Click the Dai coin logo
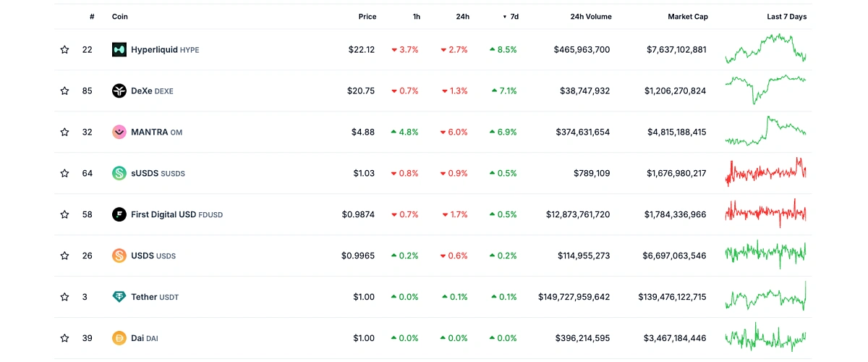868x362 pixels. pyautogui.click(x=119, y=338)
